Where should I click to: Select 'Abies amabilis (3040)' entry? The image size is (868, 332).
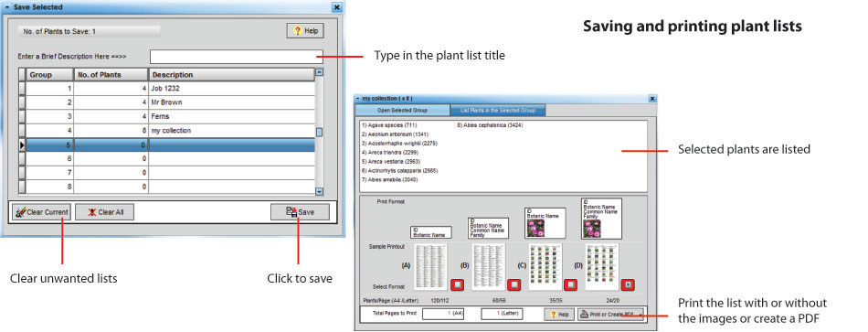coord(389,179)
